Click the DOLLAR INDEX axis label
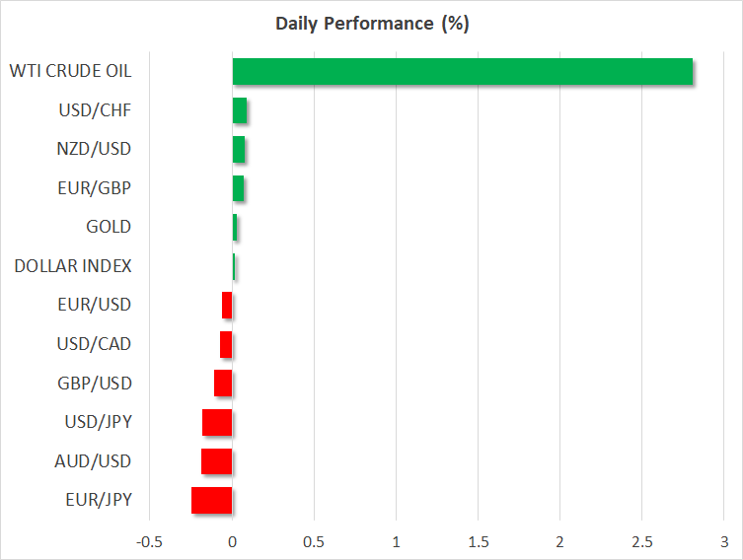This screenshot has height=560, width=743. click(72, 266)
